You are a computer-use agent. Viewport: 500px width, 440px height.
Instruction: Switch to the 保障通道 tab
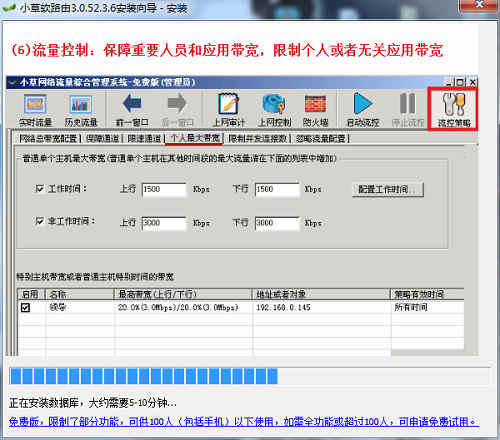[103, 138]
